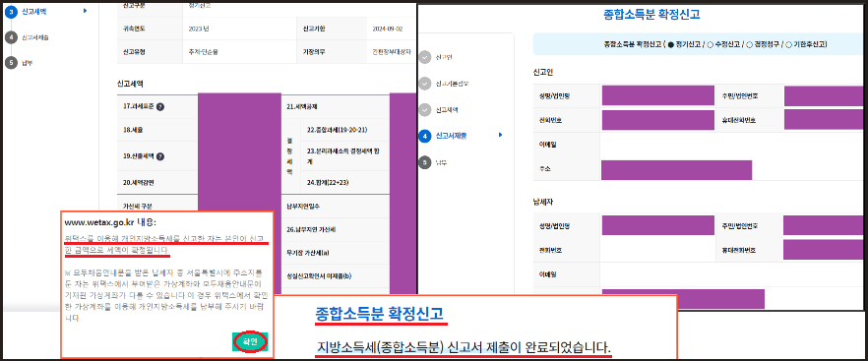Click 주민/법인번호 label in 신고인 section
This screenshot has height=361, width=868.
[x=740, y=95]
